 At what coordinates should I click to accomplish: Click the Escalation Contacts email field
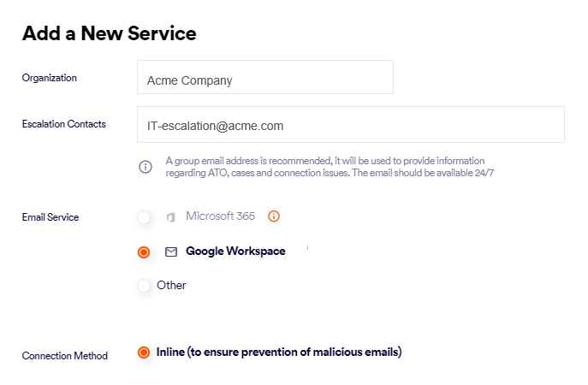click(x=350, y=125)
